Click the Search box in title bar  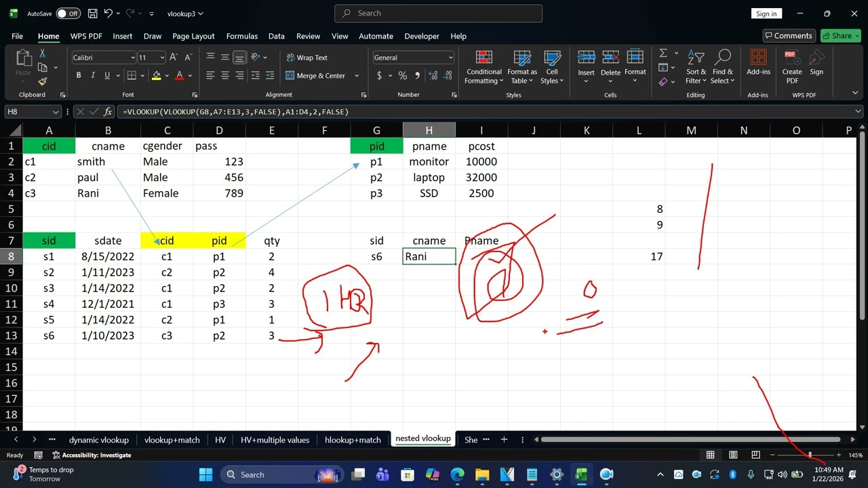pos(438,14)
